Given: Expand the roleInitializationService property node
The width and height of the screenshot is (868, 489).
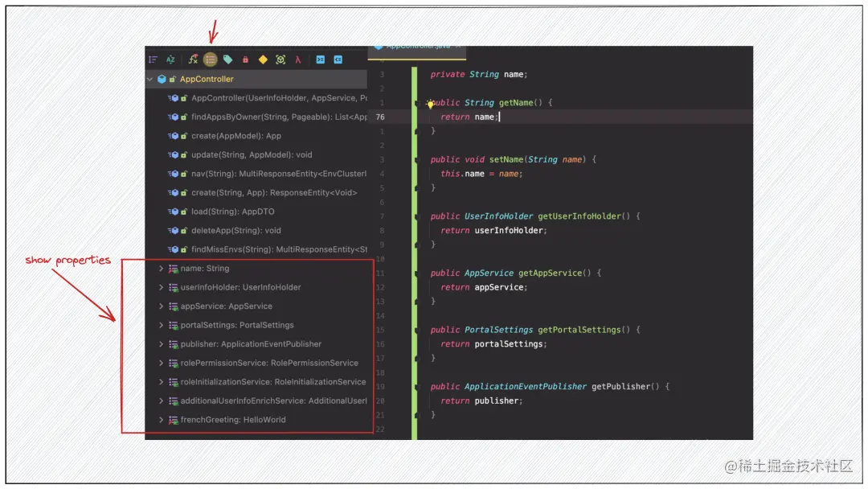Looking at the screenshot, I should tap(161, 381).
